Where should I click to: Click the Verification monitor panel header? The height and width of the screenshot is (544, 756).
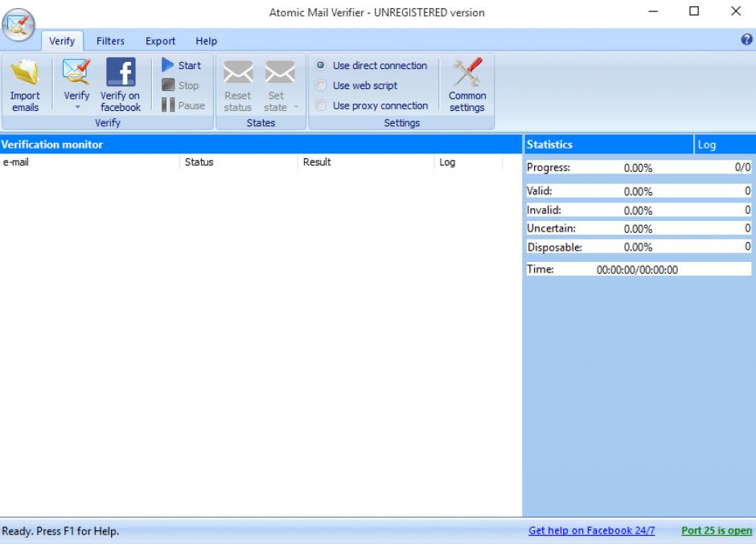coord(261,145)
